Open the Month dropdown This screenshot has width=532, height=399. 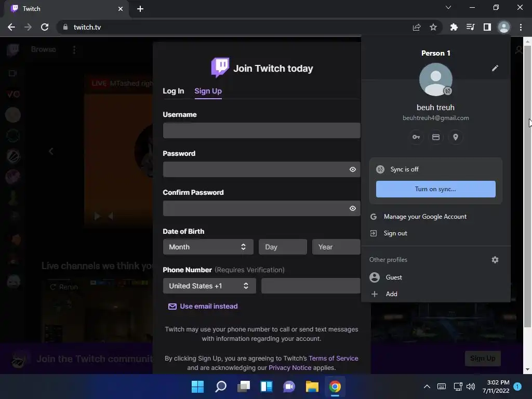tap(208, 247)
